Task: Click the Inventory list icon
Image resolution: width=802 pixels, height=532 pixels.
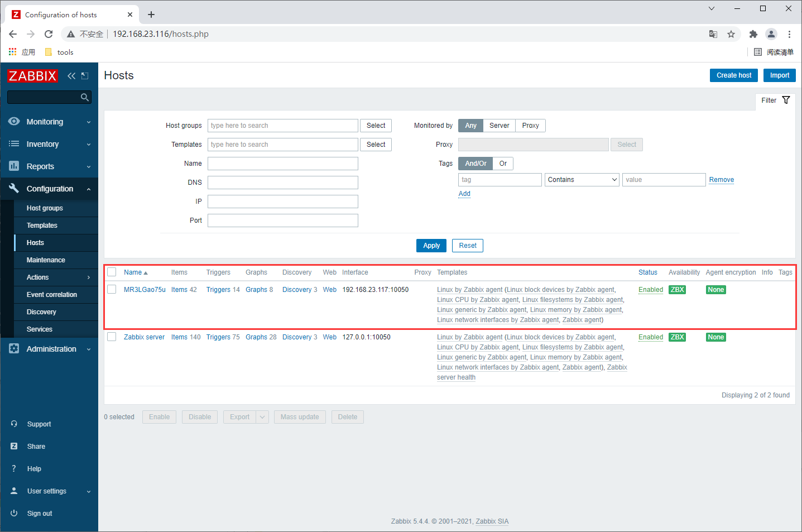Action: click(14, 143)
